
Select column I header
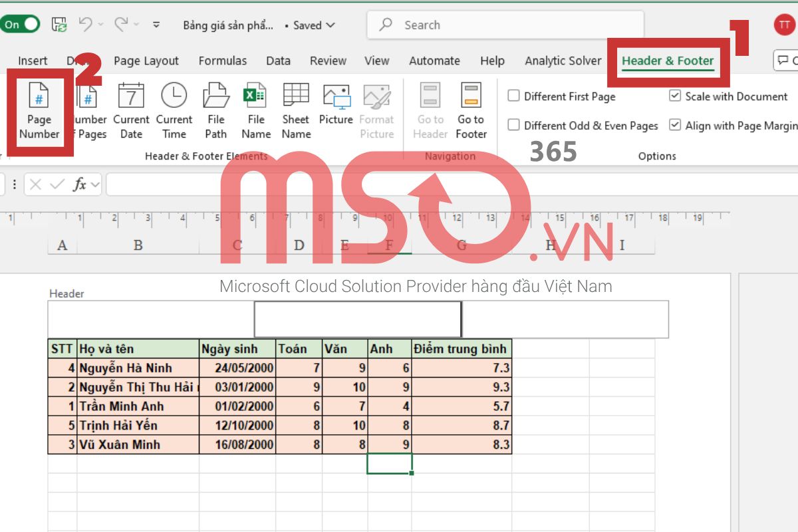point(622,245)
